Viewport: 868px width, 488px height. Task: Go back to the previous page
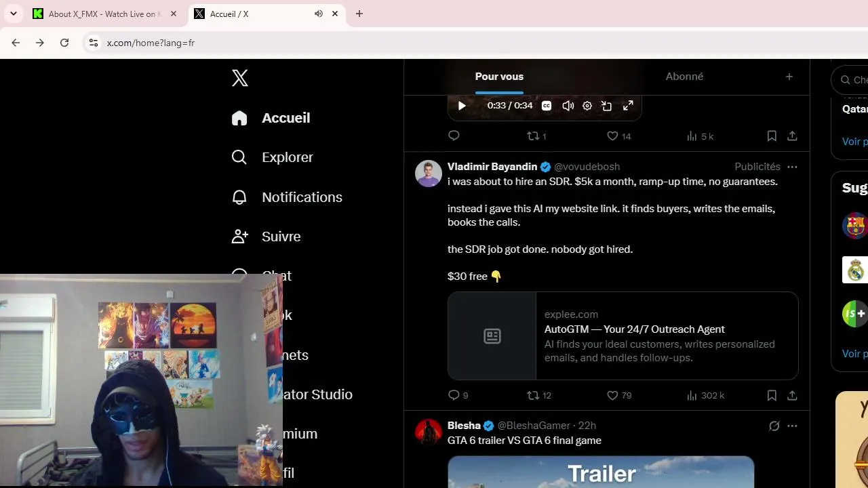click(x=16, y=43)
